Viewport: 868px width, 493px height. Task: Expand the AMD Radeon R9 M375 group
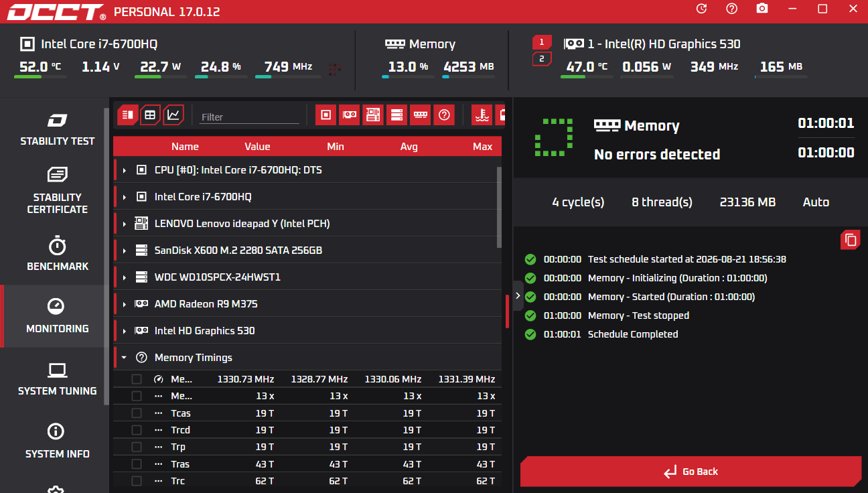(x=125, y=304)
